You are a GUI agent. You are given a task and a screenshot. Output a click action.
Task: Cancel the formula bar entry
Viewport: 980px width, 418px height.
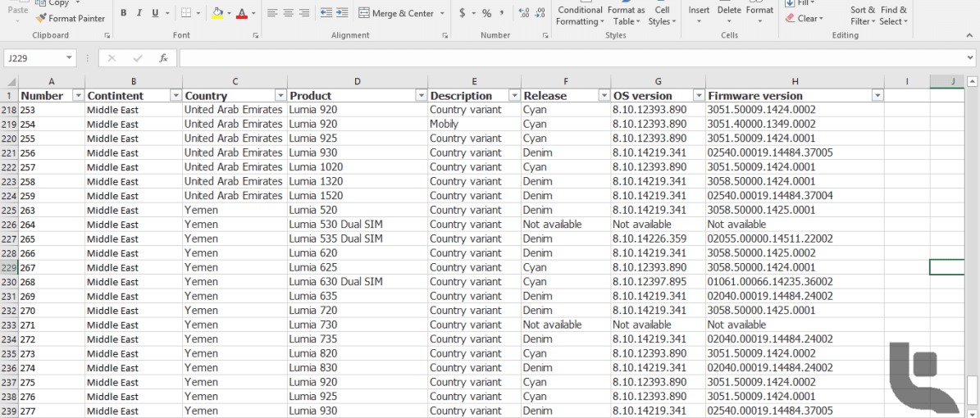[112, 58]
